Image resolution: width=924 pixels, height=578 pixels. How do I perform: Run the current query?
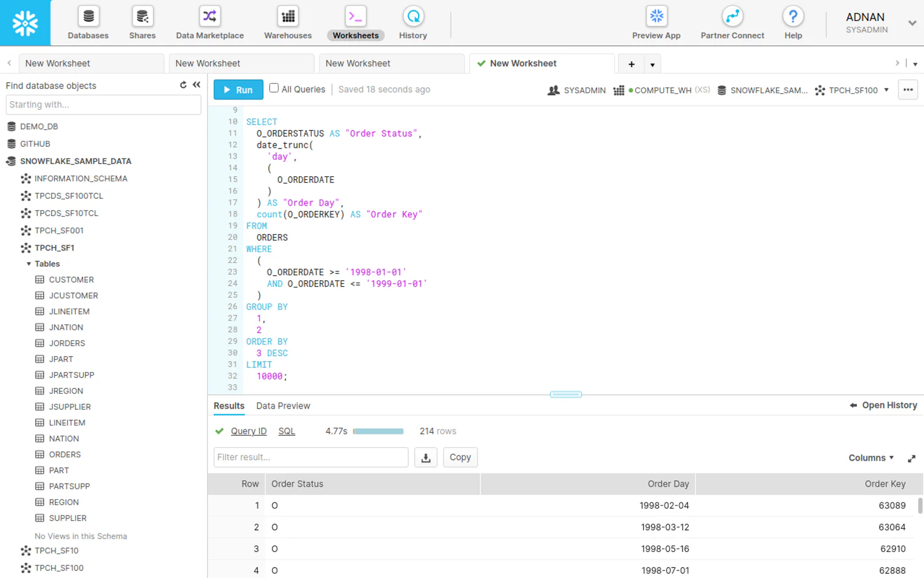239,90
